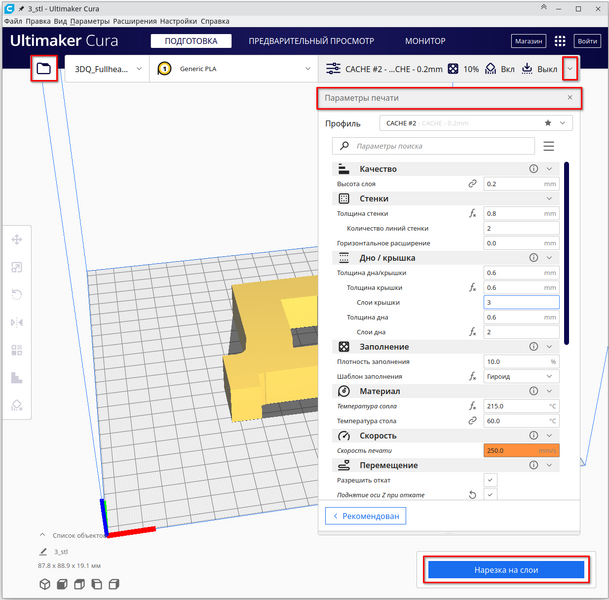Viewport: 609px width, 600px height.
Task: Click the 'Нарезка на слои' button
Action: 505,569
